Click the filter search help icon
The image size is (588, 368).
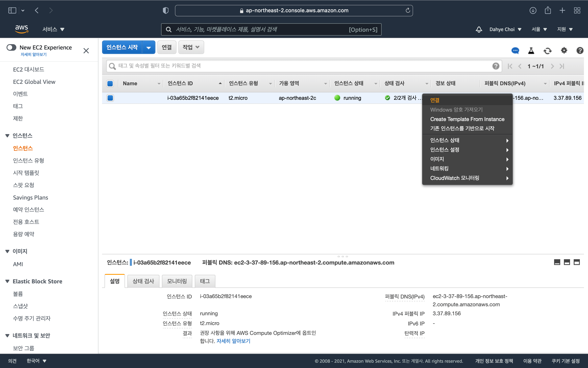(496, 66)
